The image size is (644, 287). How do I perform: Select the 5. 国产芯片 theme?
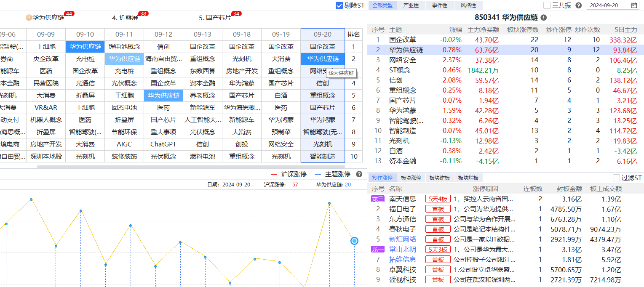(x=215, y=18)
